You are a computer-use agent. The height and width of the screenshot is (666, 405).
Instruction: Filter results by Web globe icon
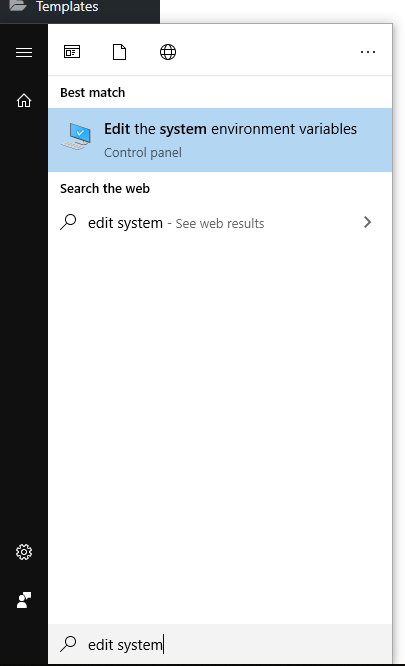click(168, 52)
